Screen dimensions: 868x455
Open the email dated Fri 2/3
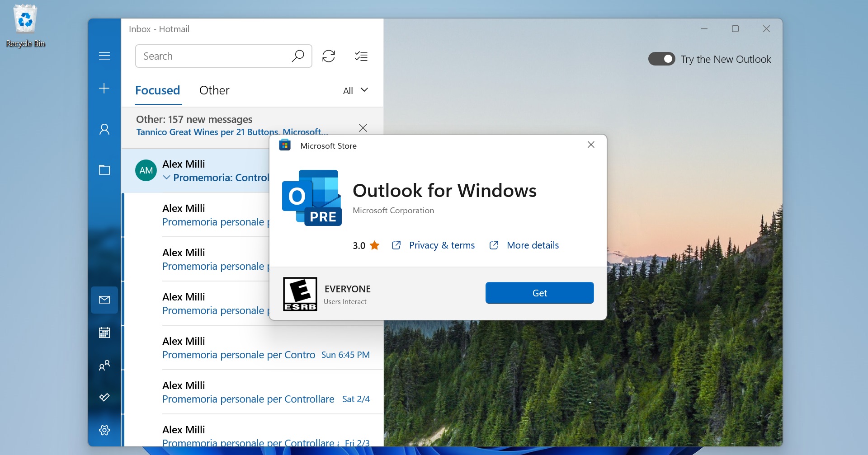(253, 431)
